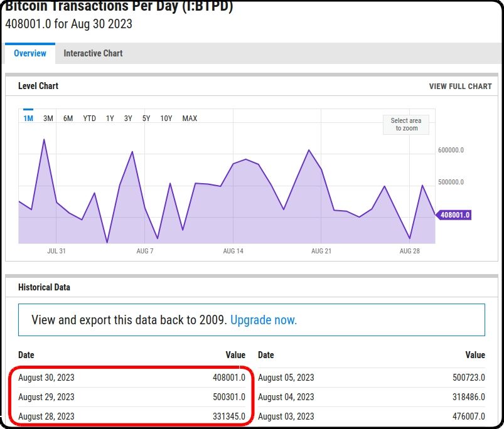Click the JUL 31 axis label
This screenshot has height=429, width=504.
56,251
